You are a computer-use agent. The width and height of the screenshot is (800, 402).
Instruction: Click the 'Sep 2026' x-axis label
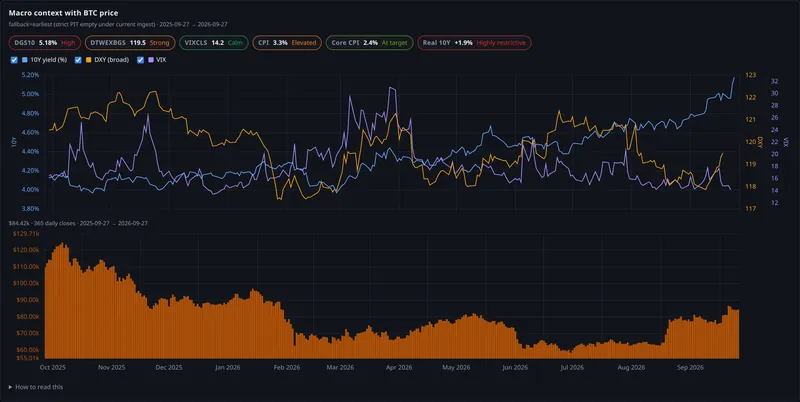tap(690, 367)
